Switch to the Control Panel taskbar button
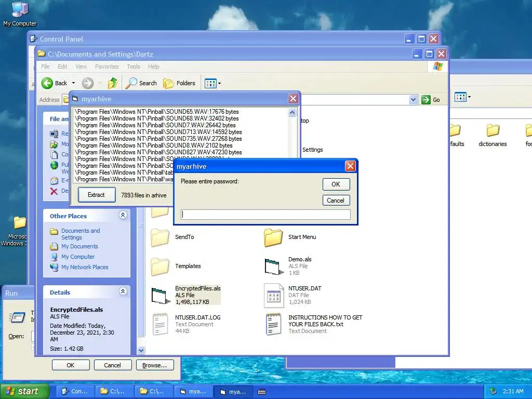 click(x=74, y=391)
